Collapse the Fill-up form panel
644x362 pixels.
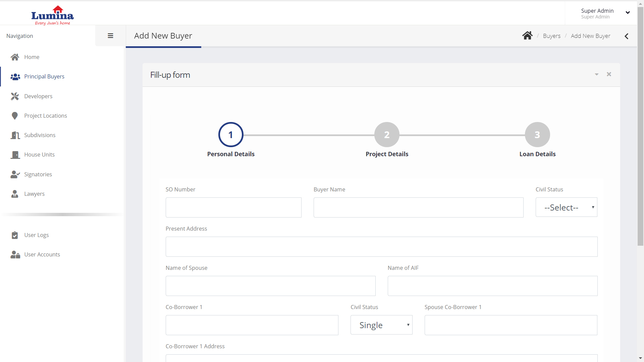pyautogui.click(x=597, y=74)
